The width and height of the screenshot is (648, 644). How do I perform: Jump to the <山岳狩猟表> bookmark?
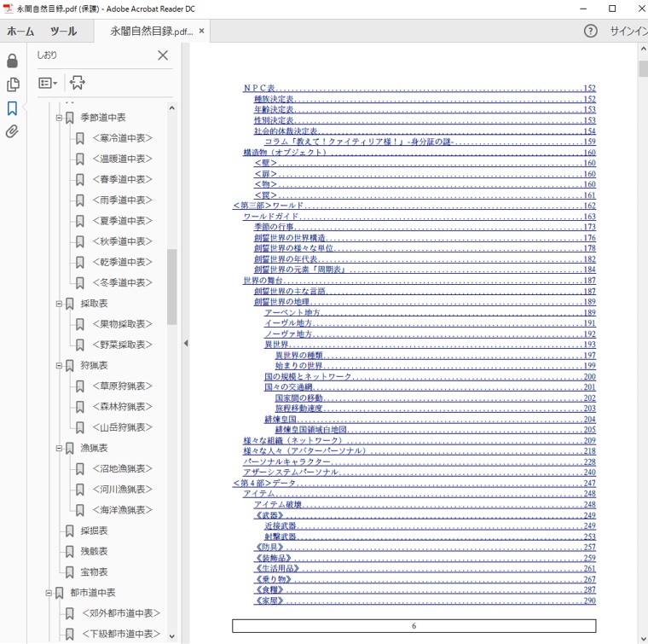122,427
